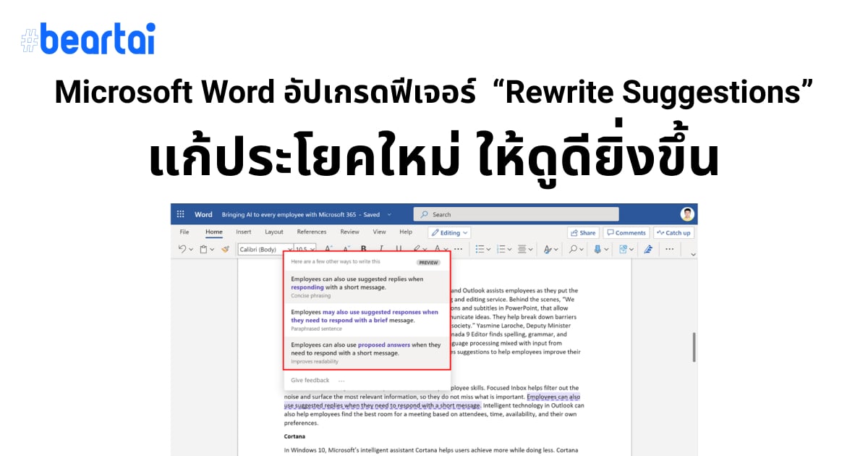This screenshot has height=456, width=868.
Task: Expand the Dictate dropdown arrow
Action: click(x=605, y=250)
